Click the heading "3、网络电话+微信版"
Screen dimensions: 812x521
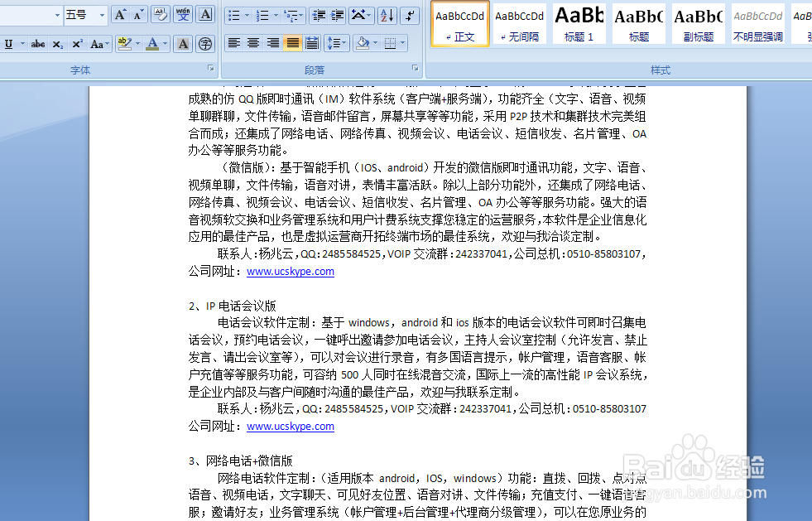240,461
